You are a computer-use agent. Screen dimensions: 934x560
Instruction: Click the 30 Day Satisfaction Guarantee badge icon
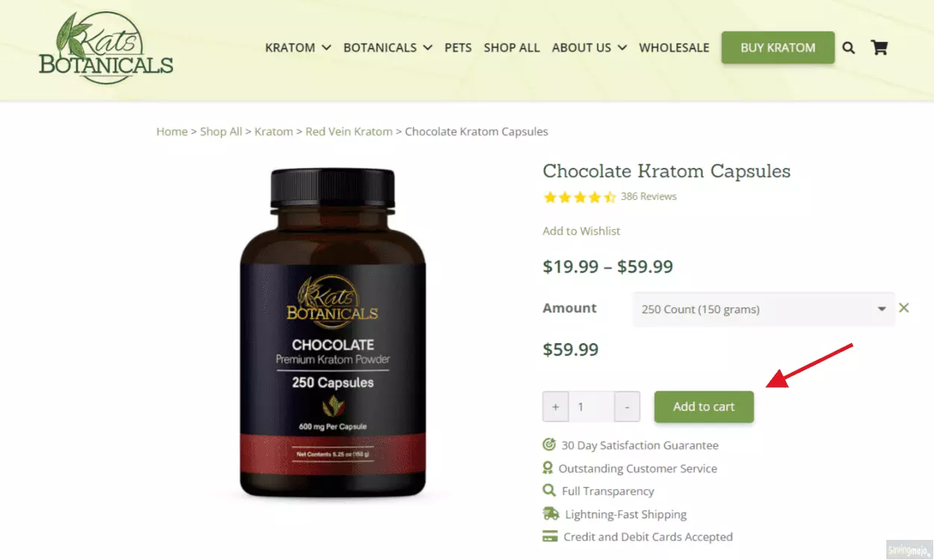tap(549, 445)
